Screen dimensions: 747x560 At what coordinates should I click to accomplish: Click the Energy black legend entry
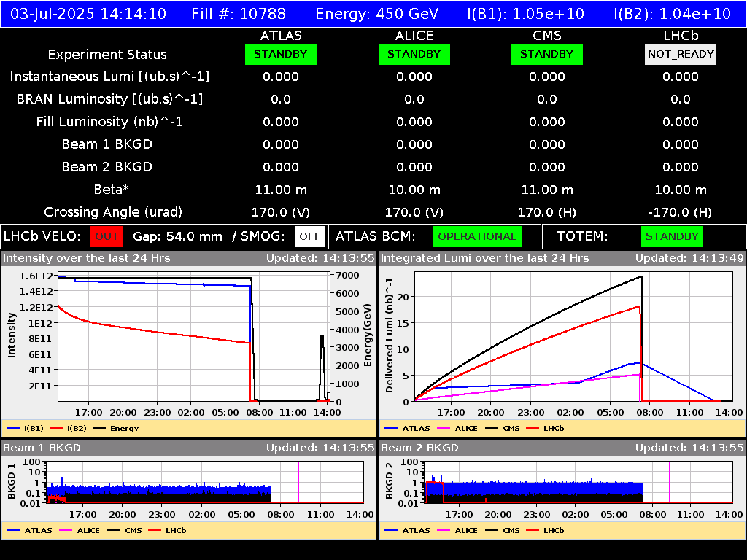[116, 428]
